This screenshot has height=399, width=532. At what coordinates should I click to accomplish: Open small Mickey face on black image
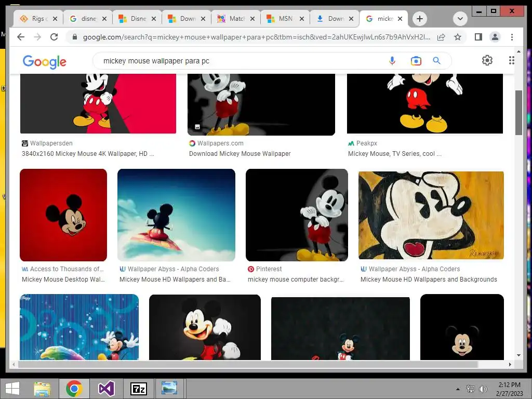[x=462, y=327]
